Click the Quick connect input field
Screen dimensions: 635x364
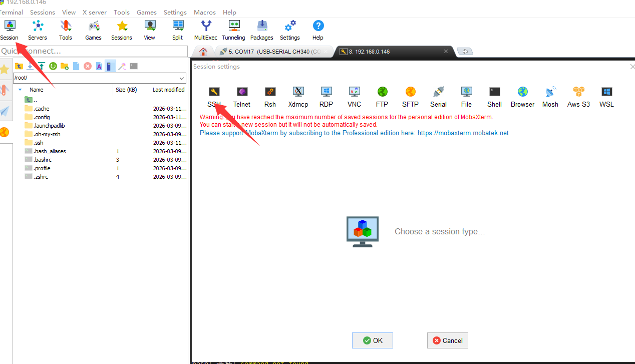pos(94,51)
